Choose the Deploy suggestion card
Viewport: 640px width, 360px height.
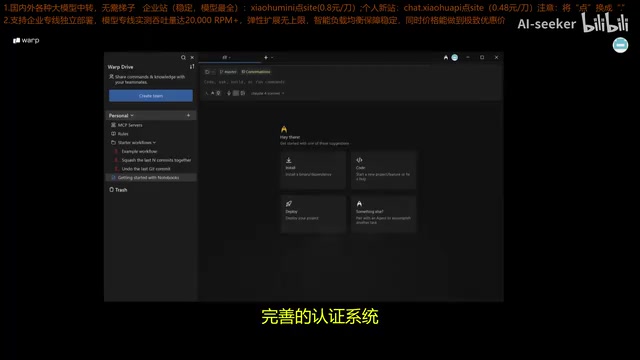(313, 214)
